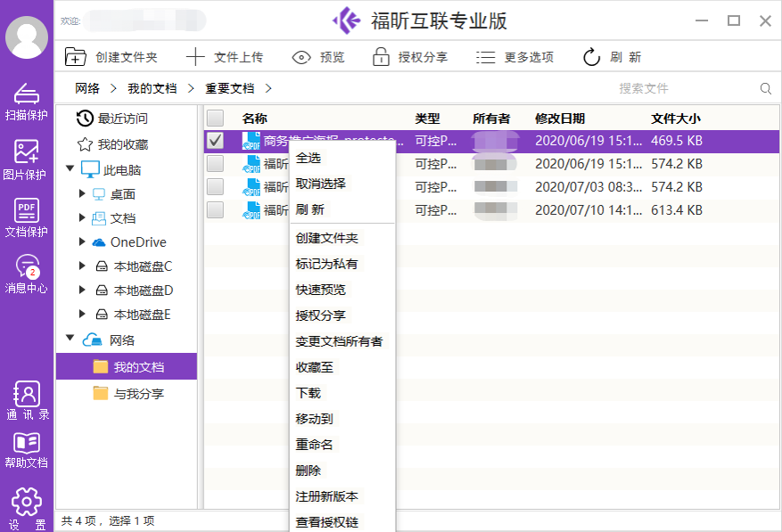The image size is (782, 532).
Task: Select 本地磁盘E drive in the tree
Action: 133,315
